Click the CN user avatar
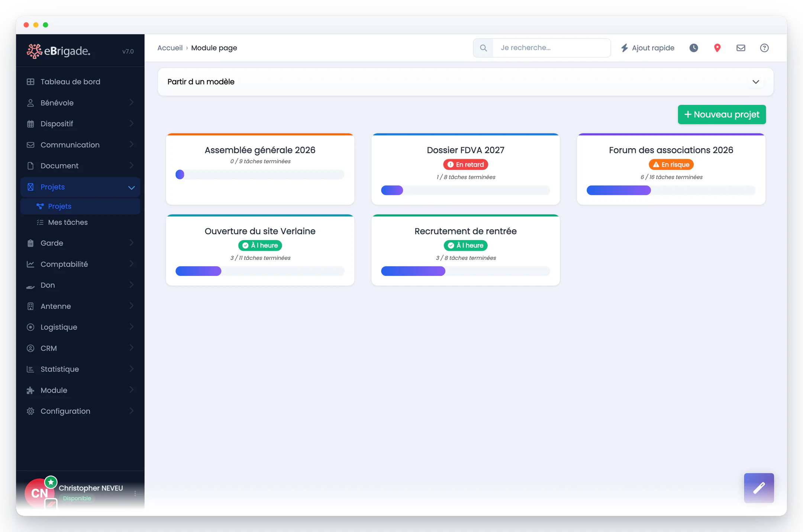Screen dimensions: 803x532 40,493
